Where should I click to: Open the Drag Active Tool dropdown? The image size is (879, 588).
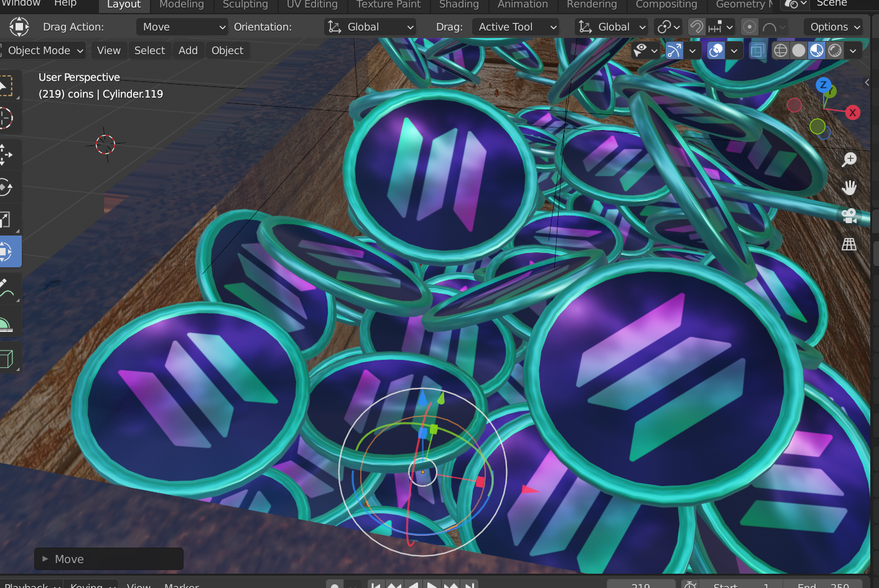pyautogui.click(x=516, y=27)
